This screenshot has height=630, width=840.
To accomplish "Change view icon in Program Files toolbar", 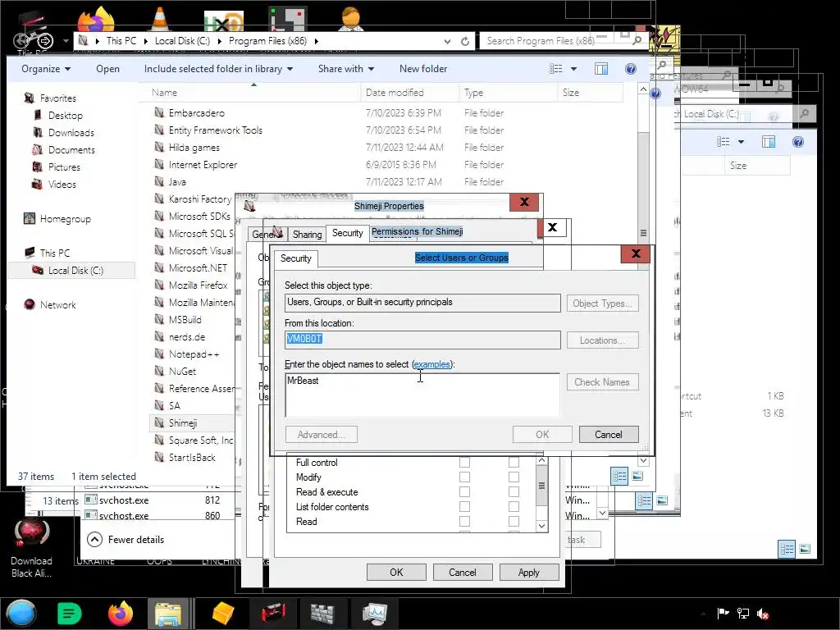I will pos(556,69).
